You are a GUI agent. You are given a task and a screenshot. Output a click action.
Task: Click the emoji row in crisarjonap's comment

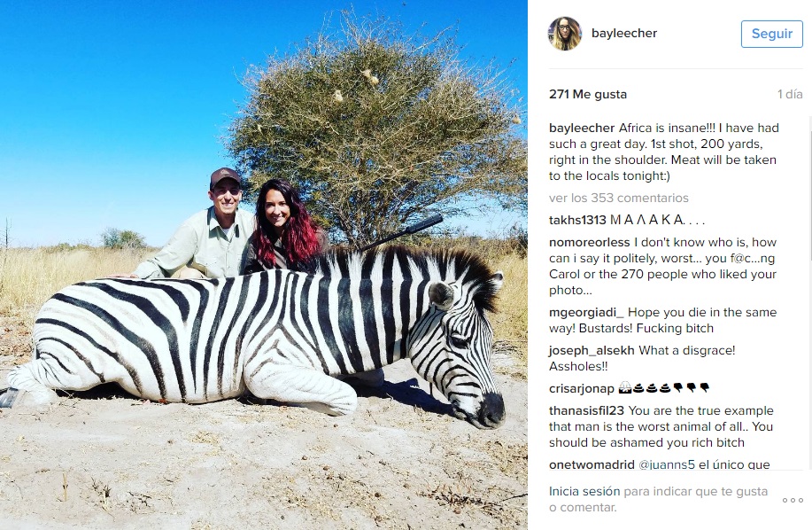coord(664,387)
